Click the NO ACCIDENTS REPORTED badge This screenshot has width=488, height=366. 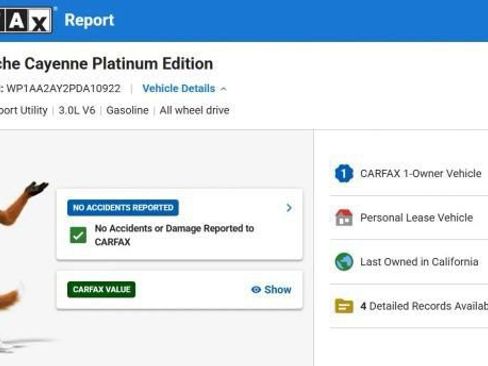[x=123, y=208]
